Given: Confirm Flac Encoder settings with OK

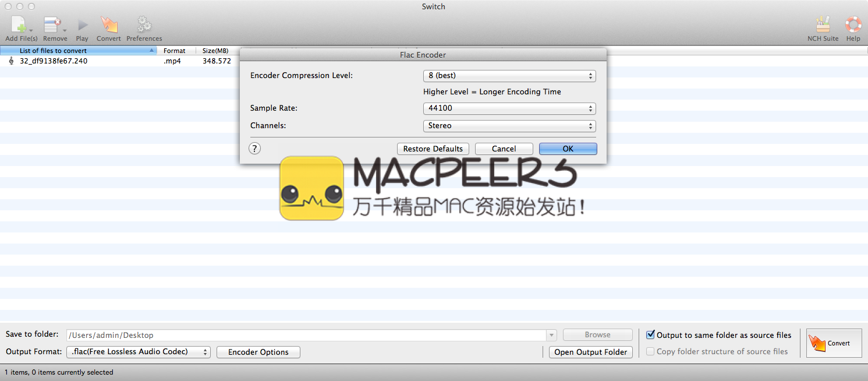Looking at the screenshot, I should tap(568, 149).
